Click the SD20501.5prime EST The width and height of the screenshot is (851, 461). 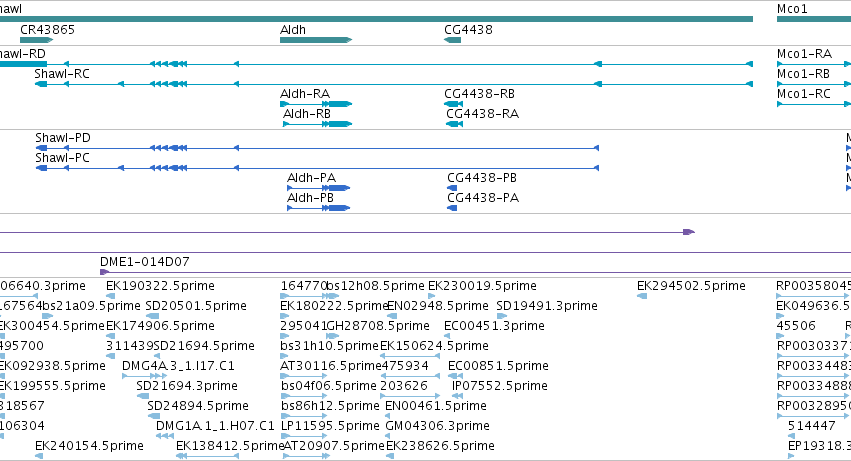(196, 306)
